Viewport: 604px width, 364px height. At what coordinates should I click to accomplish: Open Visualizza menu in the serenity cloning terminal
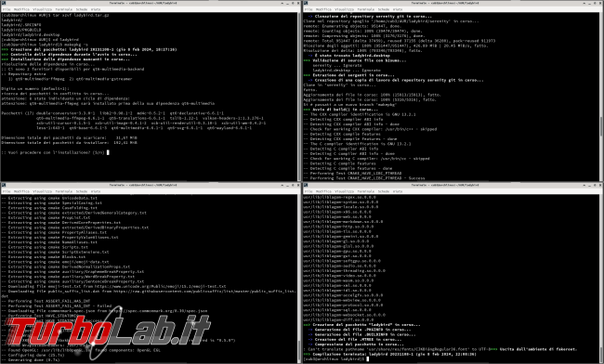click(x=345, y=9)
